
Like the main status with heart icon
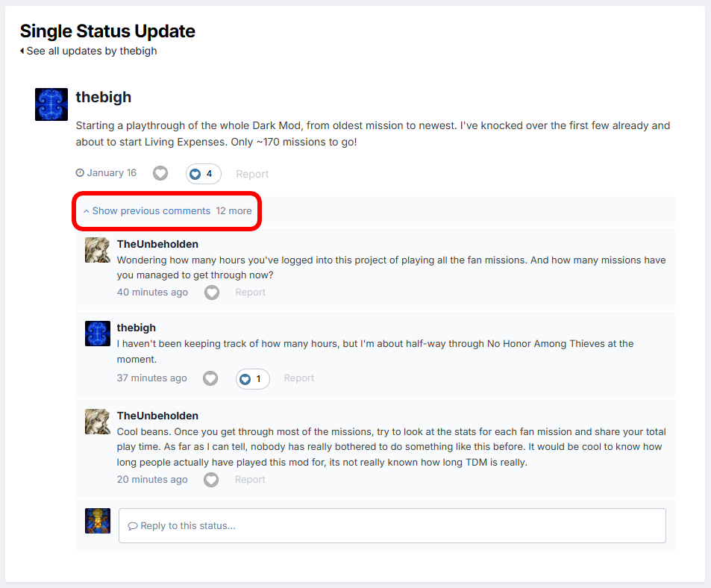pos(160,173)
